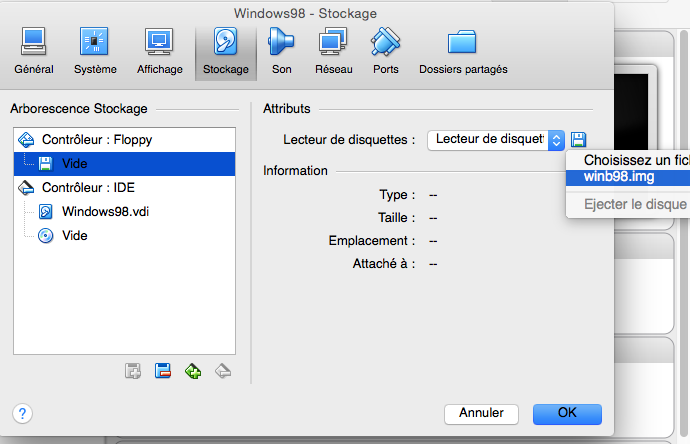Open the Dossiers partagés tab
Image resolution: width=690 pixels, height=444 pixels.
pos(463,51)
